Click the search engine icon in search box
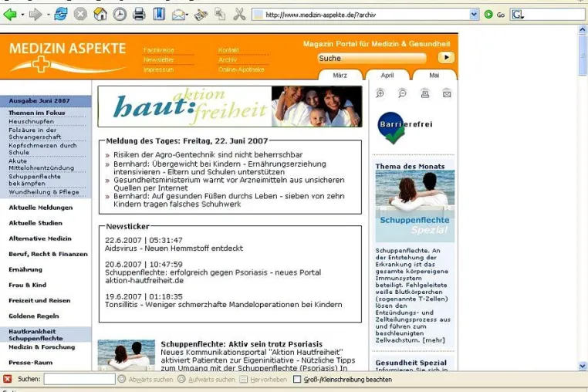 pyautogui.click(x=518, y=15)
